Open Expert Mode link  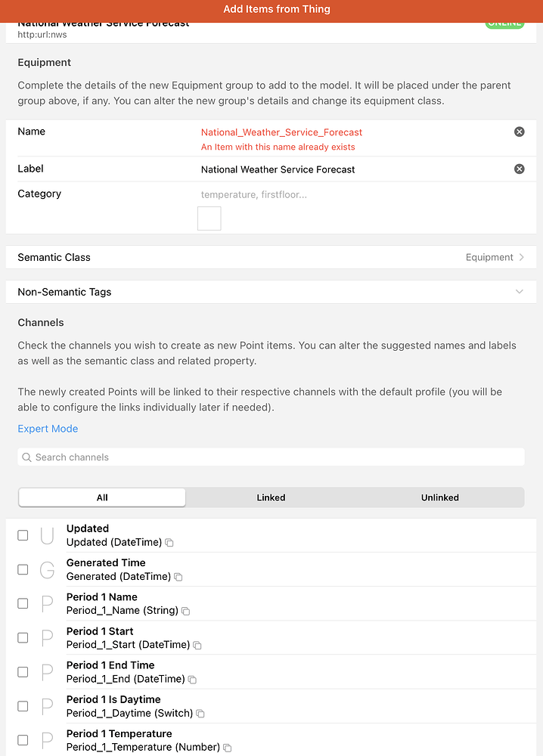pos(48,429)
